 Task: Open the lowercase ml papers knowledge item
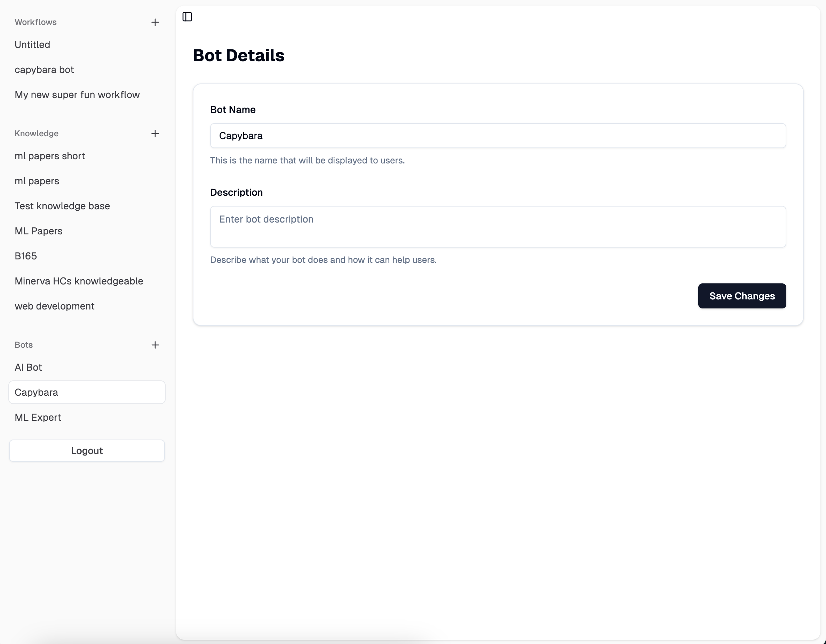pyautogui.click(x=37, y=181)
